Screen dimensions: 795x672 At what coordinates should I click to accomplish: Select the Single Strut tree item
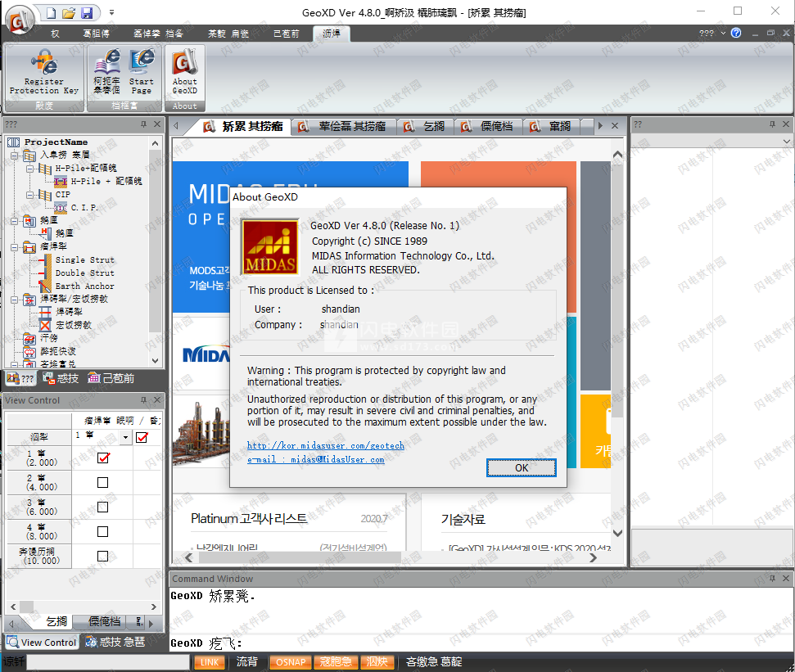pyautogui.click(x=84, y=259)
